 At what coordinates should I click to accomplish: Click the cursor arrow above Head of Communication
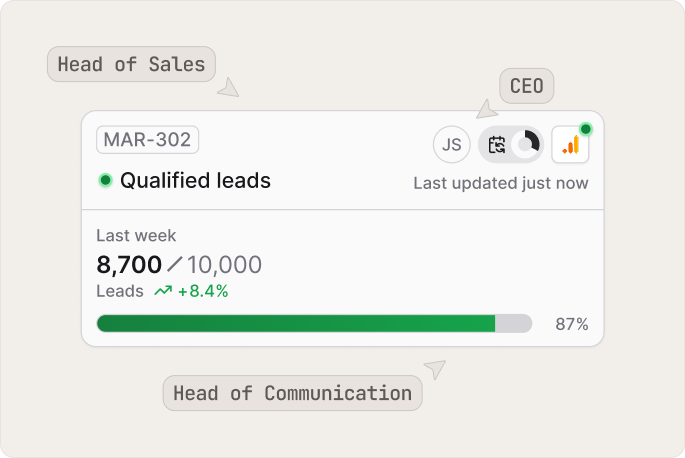434,368
